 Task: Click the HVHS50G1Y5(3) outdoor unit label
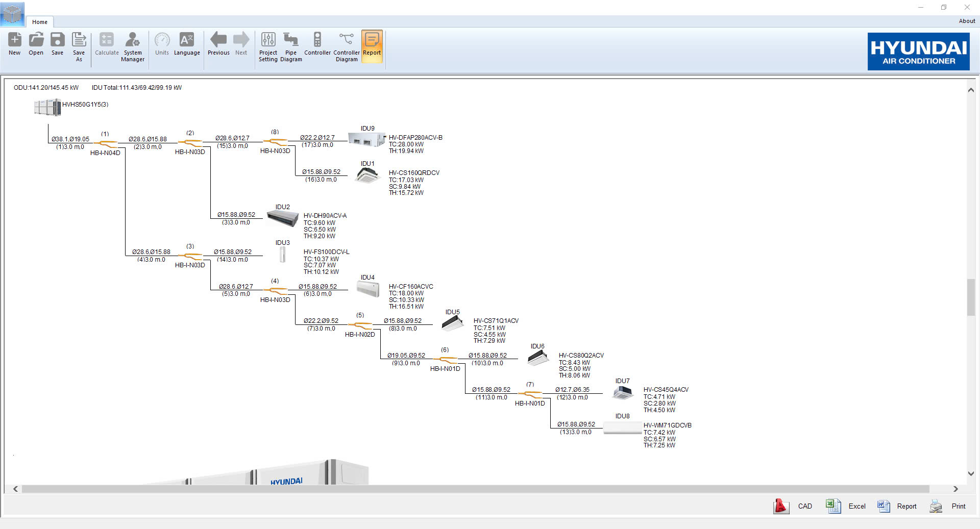coord(85,105)
